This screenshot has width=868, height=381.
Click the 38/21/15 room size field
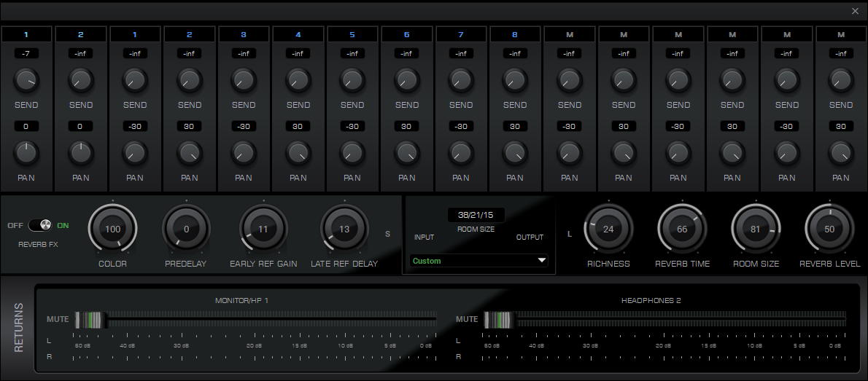point(476,215)
